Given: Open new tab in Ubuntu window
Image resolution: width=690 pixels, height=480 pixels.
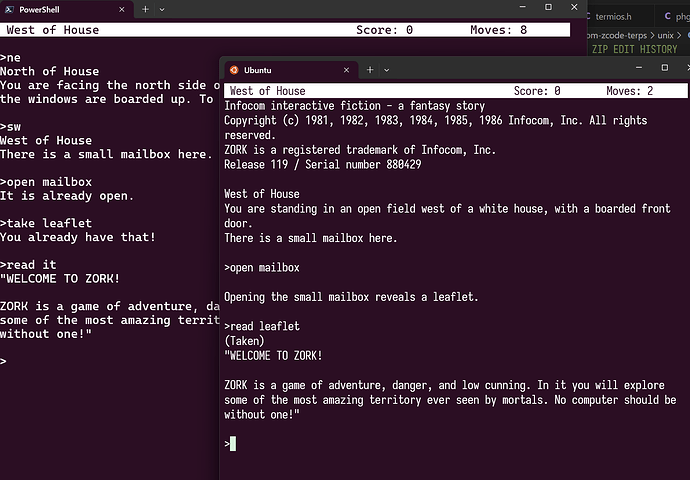Looking at the screenshot, I should [x=370, y=70].
